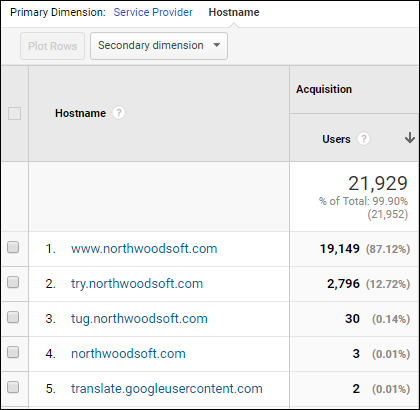Screen dimensions: 420x410
Task: Check the try.northwoodsoft.com row checkbox
Action: tap(13, 283)
